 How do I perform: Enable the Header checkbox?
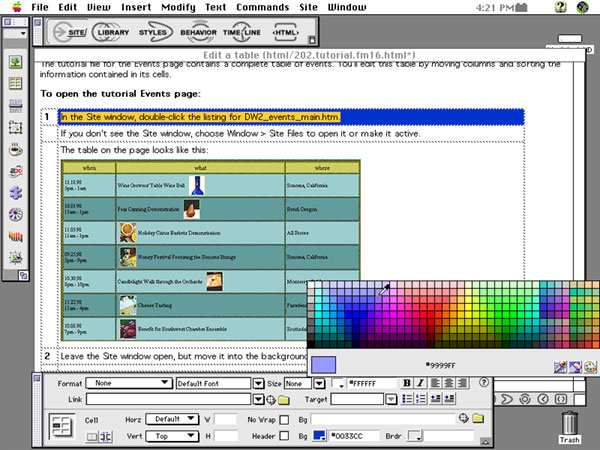(283, 436)
